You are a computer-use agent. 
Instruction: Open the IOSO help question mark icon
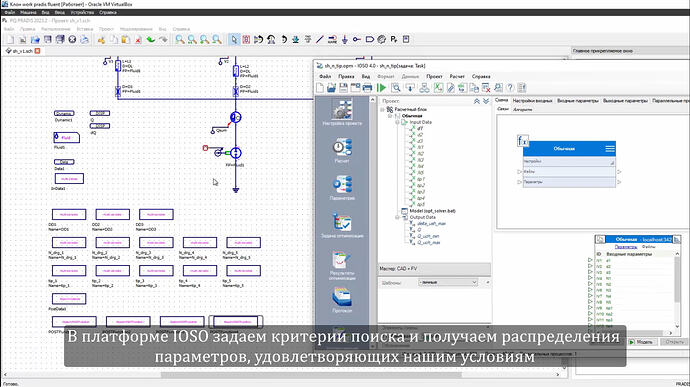click(510, 88)
